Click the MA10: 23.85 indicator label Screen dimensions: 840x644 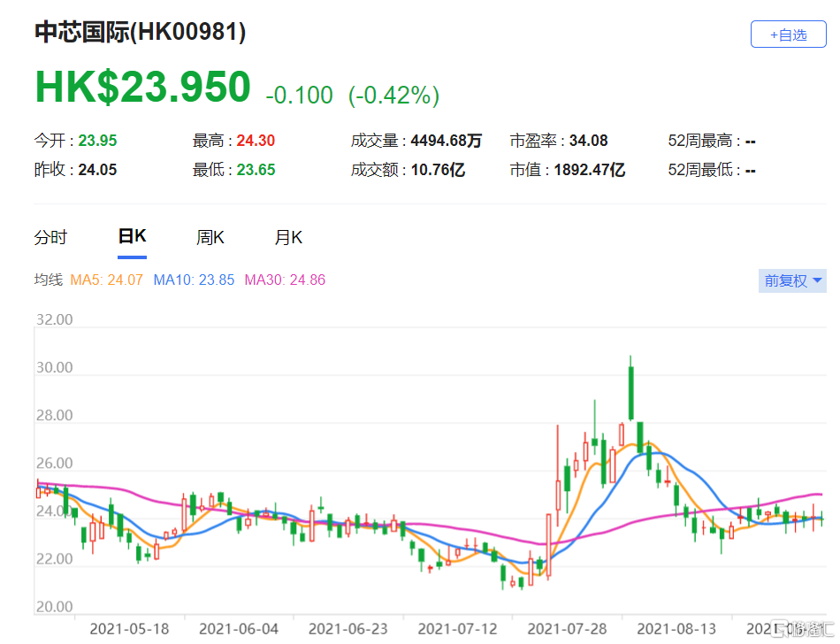coord(194,280)
